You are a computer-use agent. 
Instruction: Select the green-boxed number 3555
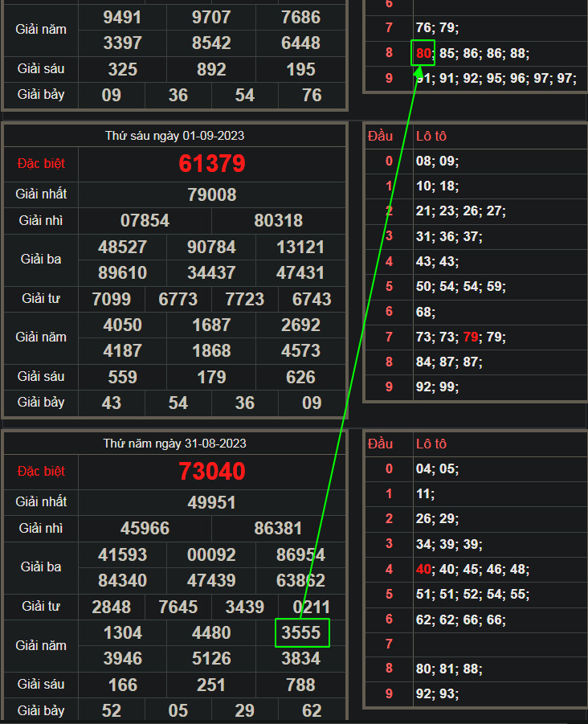click(x=301, y=632)
